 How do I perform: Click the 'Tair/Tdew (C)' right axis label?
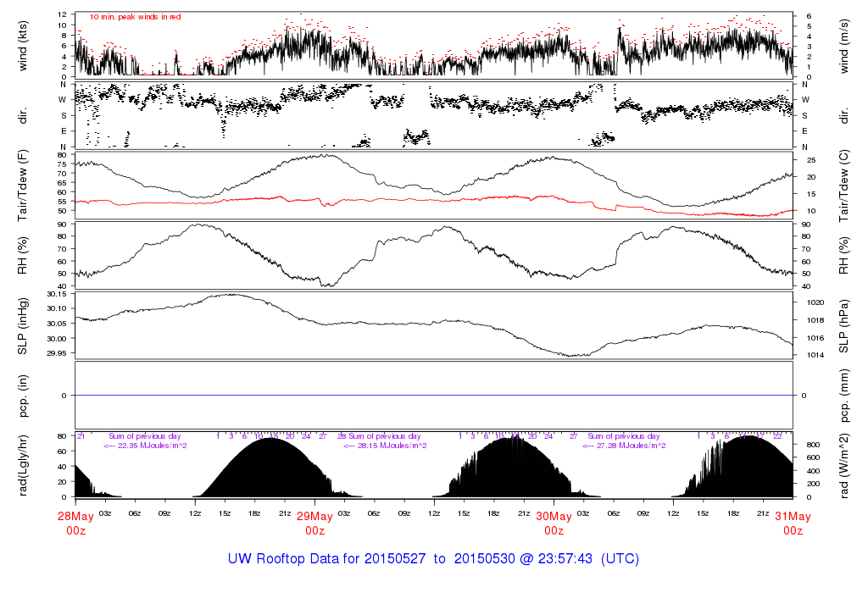tap(843, 184)
